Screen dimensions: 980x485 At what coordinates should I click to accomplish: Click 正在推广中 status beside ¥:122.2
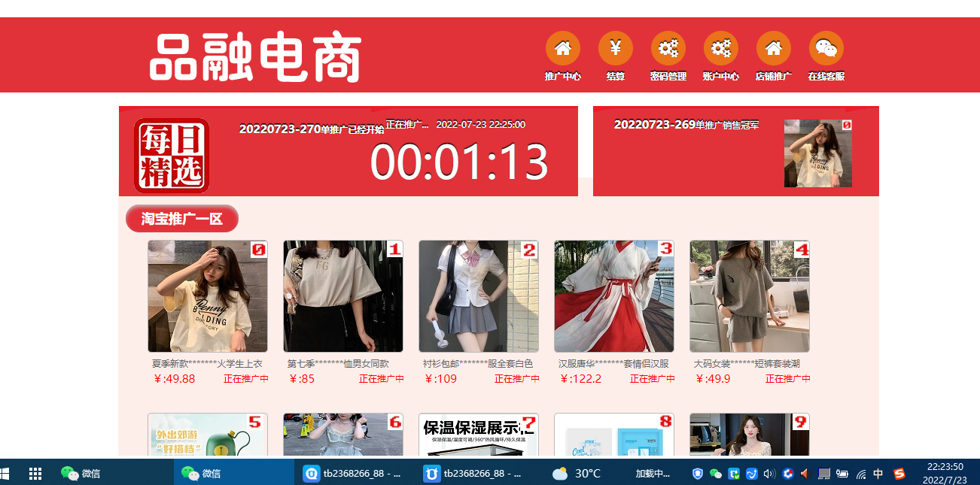coord(653,379)
